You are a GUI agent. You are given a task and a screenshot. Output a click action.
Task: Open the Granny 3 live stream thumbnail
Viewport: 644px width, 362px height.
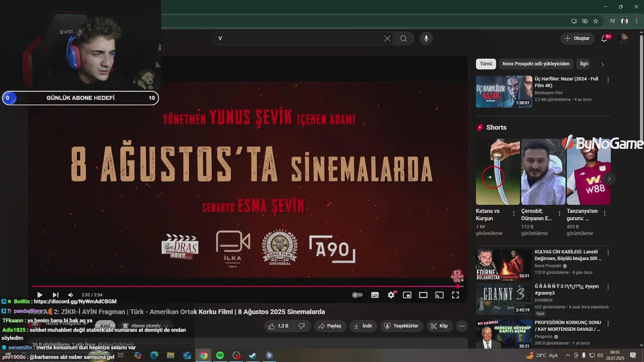click(x=504, y=299)
